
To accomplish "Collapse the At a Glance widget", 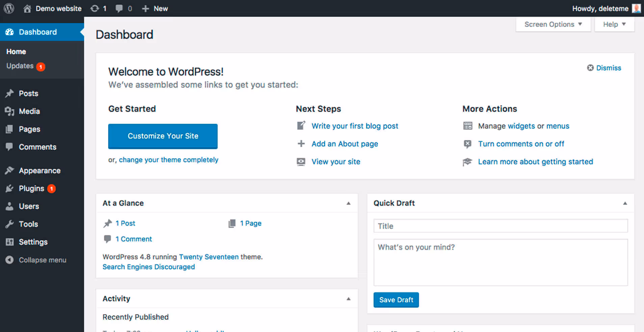I will [x=349, y=203].
